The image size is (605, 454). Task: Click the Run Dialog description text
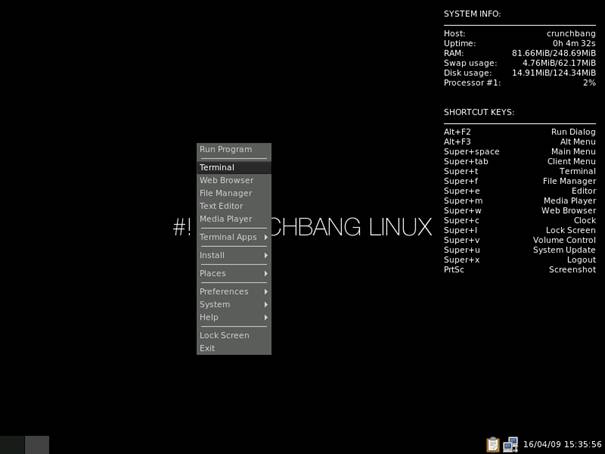[x=573, y=132]
